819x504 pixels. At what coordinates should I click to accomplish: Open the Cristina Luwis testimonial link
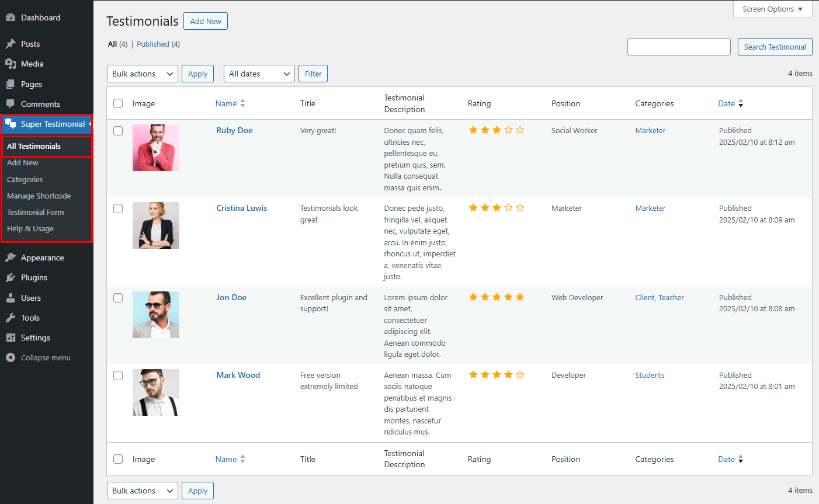241,208
